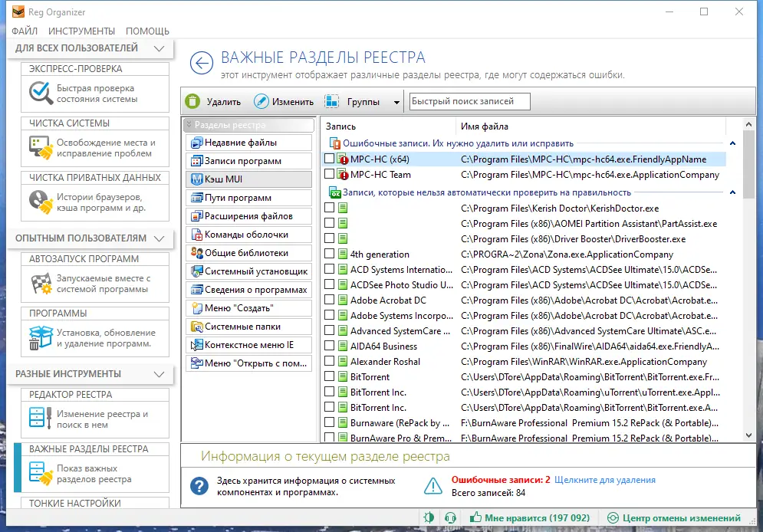
Task: Click the back arrow icon beside the heading
Action: pyautogui.click(x=202, y=63)
